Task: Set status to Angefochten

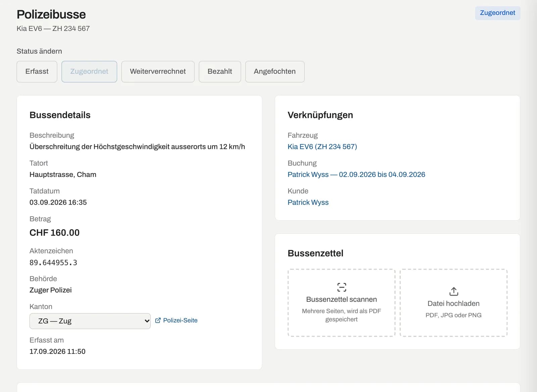Action: 275,71
